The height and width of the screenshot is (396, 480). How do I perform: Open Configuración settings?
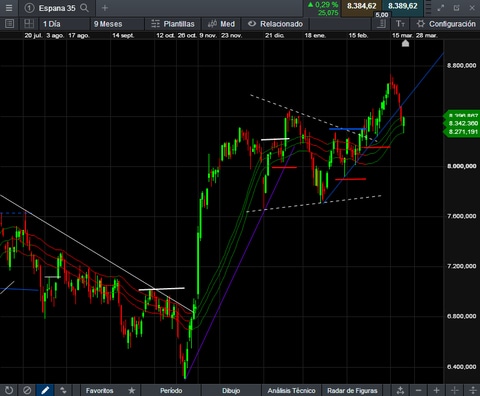[x=446, y=24]
